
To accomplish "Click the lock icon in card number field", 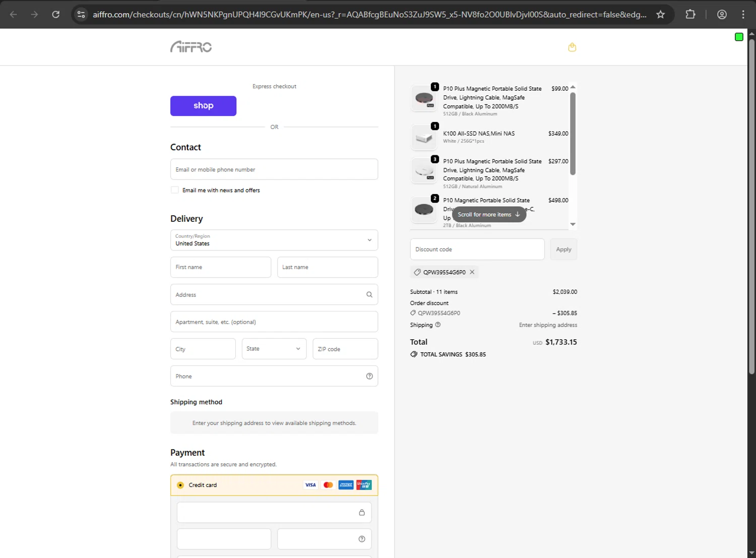I will coord(362,513).
